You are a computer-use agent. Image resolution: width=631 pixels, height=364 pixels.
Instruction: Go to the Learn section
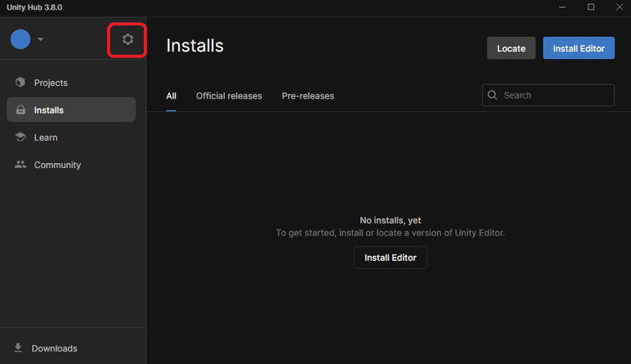(x=71, y=137)
